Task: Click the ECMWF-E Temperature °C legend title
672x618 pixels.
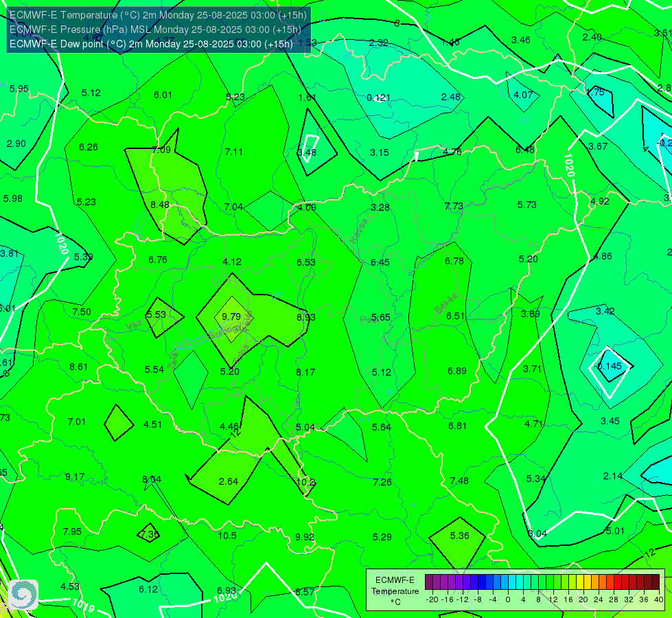Action: click(x=395, y=591)
